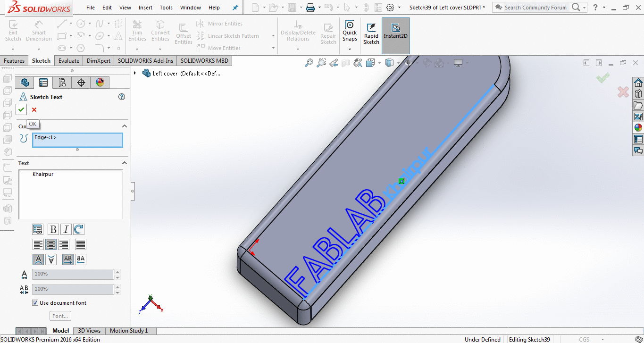Open the SOLIDWORKS Forum task pane tab
This screenshot has height=343, width=644.
[638, 151]
